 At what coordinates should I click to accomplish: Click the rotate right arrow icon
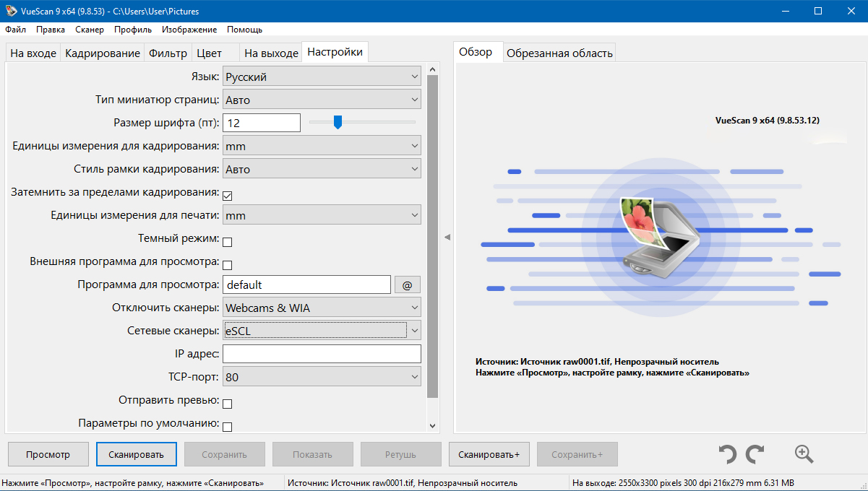[755, 454]
